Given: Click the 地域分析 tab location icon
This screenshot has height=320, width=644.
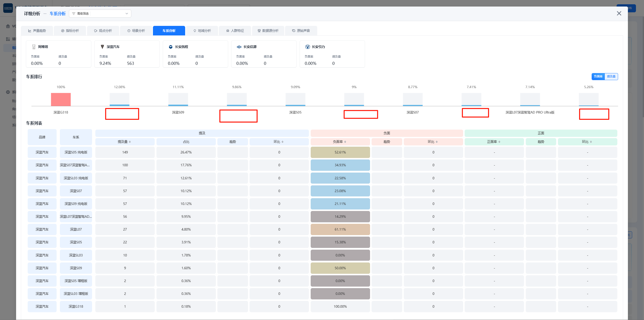Looking at the screenshot, I should tap(195, 31).
